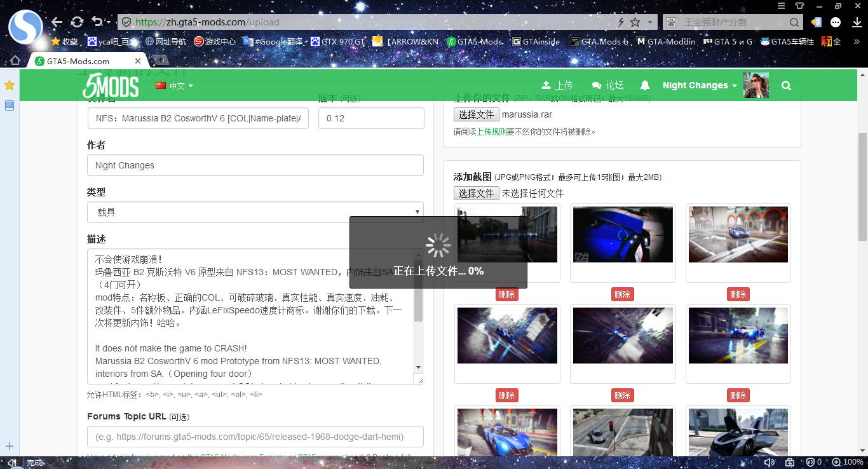Open the browser hamburger menu
Viewport: 868px width, 469px height.
[780, 6]
